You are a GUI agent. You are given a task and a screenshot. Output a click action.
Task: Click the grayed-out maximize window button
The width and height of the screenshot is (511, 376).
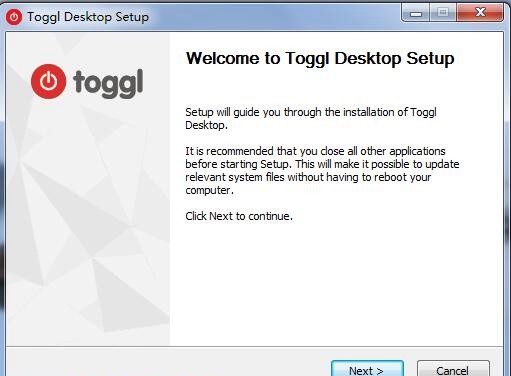pyautogui.click(x=443, y=13)
